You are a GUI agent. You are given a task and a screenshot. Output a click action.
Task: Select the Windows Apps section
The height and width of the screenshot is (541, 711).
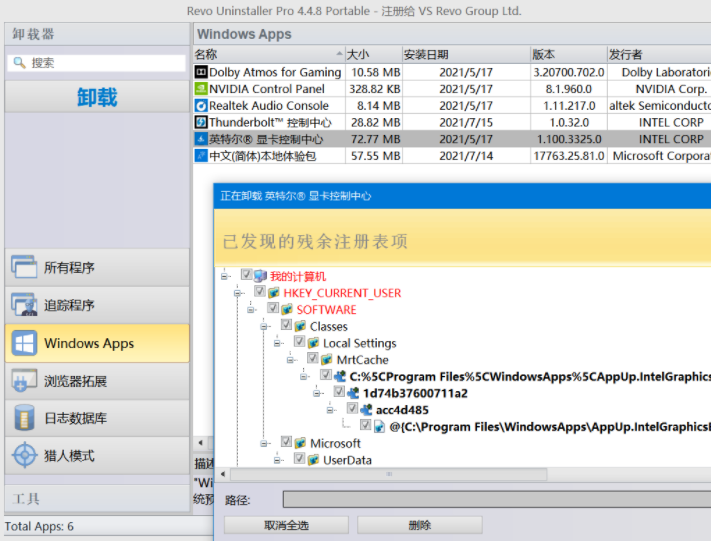tap(97, 343)
